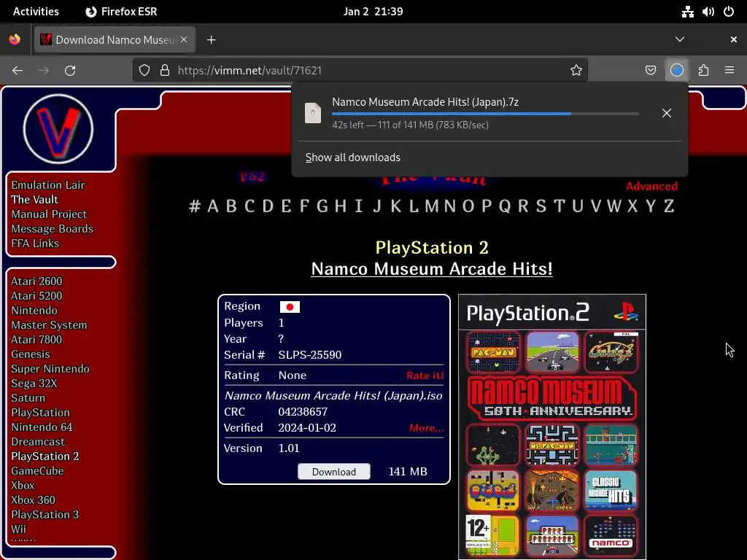Open the network system tray icon

[x=687, y=12]
